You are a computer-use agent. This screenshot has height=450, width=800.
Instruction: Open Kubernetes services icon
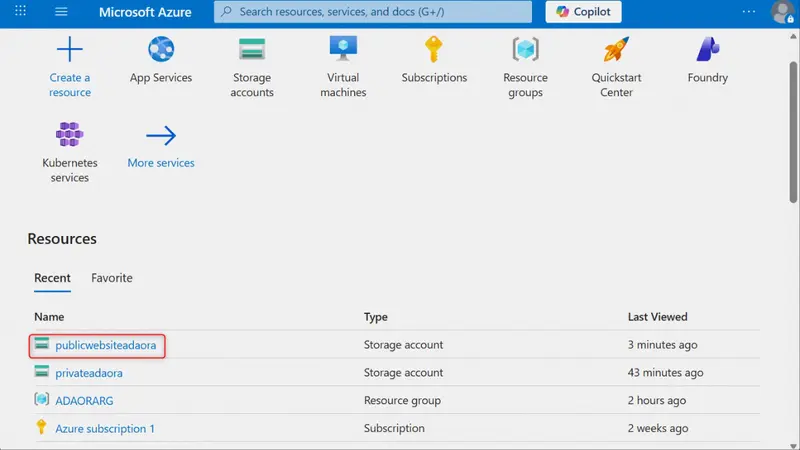click(69, 134)
